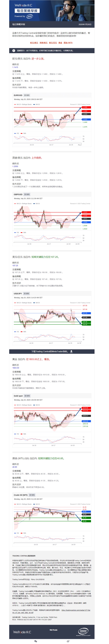The width and height of the screenshot is (109, 644).
Task: Click the headline 在1803.00之上，看涨
Action: 38,359
